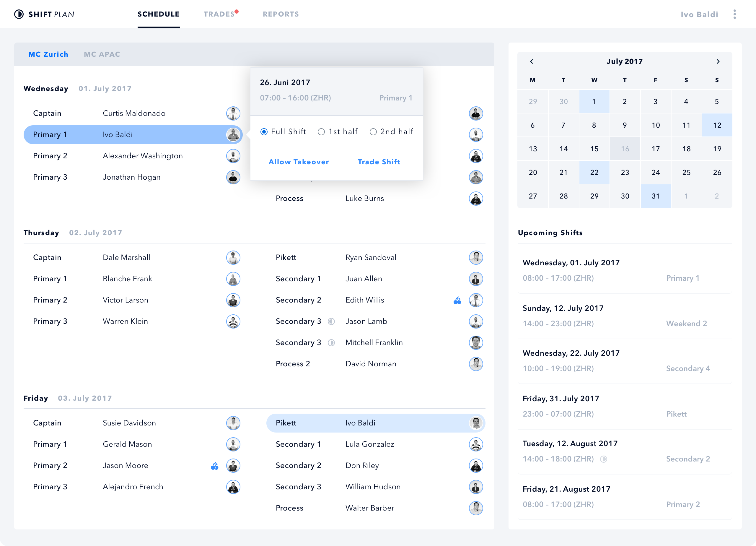Click the blue takeover icon beside Edith Willis

click(457, 300)
